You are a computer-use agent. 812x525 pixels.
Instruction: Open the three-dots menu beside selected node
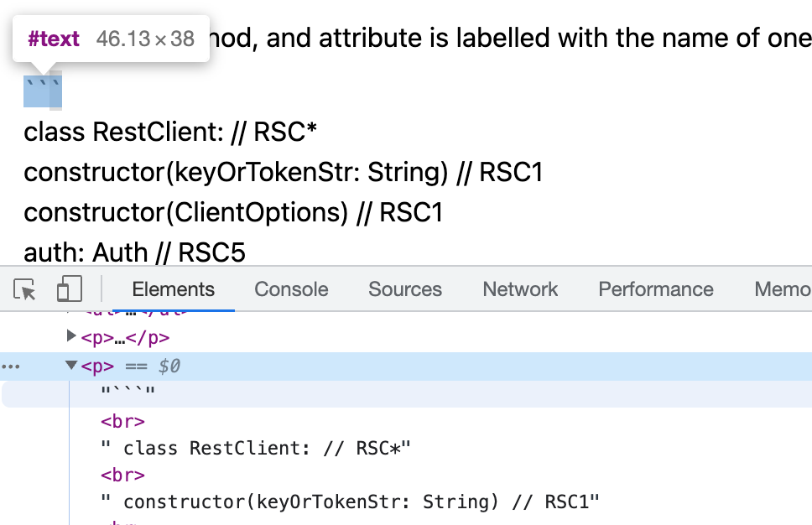tap(10, 366)
